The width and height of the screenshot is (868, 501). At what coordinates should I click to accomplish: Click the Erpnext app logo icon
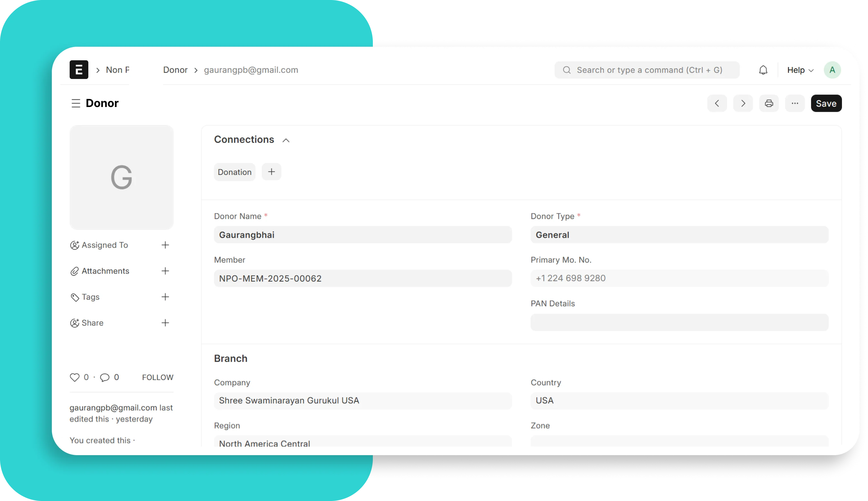79,70
